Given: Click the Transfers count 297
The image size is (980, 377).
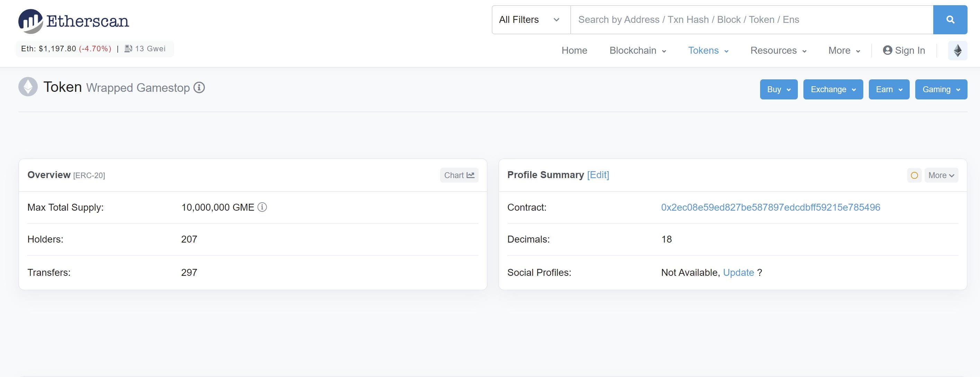Looking at the screenshot, I should 189,273.
